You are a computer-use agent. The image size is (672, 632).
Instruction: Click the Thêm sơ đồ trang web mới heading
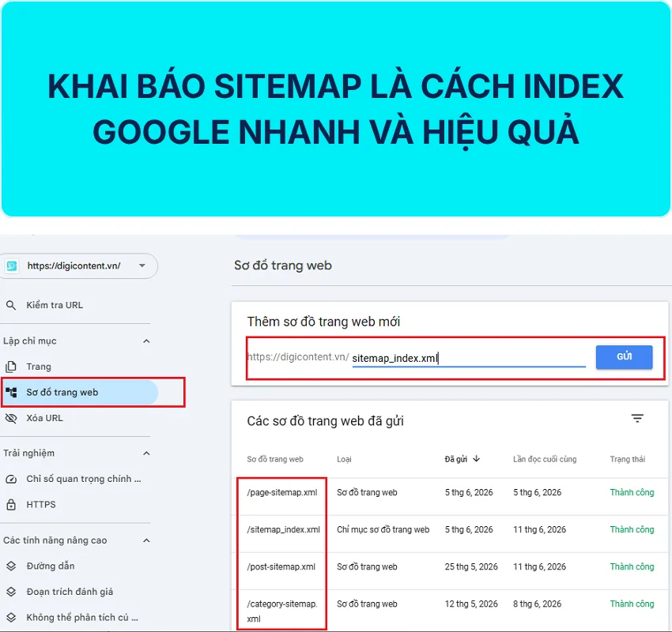[323, 322]
